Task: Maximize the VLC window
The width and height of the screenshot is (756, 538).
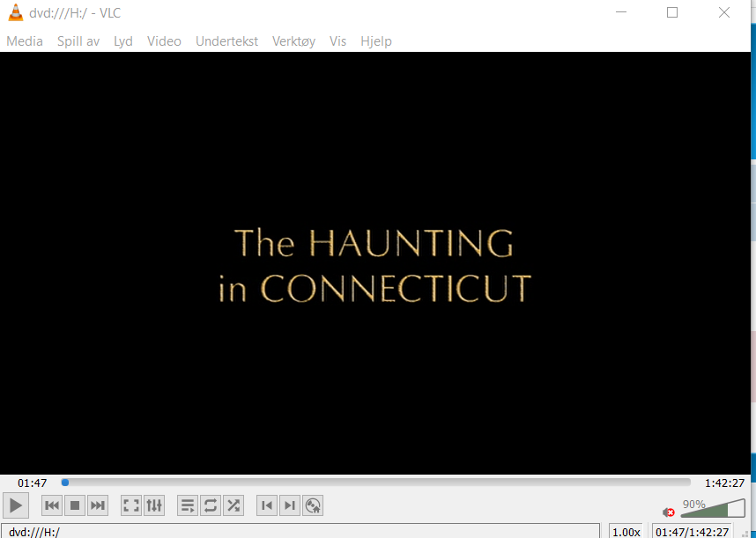Action: pos(672,12)
